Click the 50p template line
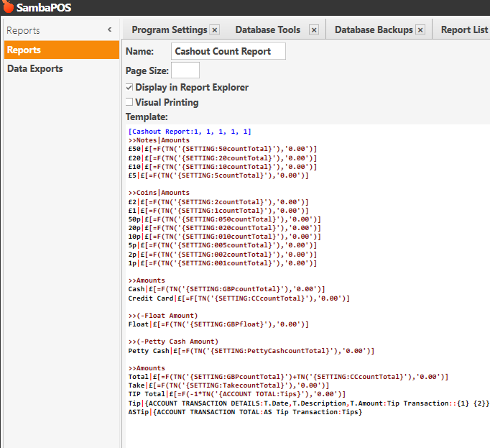This screenshot has width=490, height=448. 225,219
